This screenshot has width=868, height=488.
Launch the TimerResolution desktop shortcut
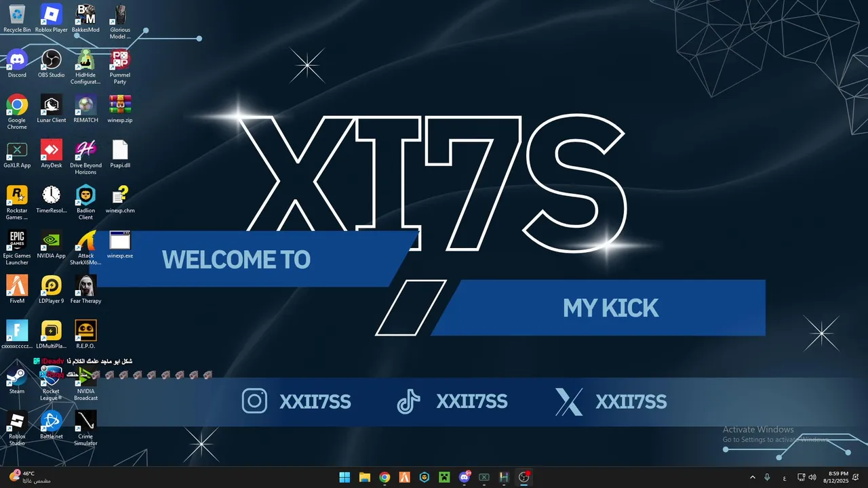click(52, 199)
